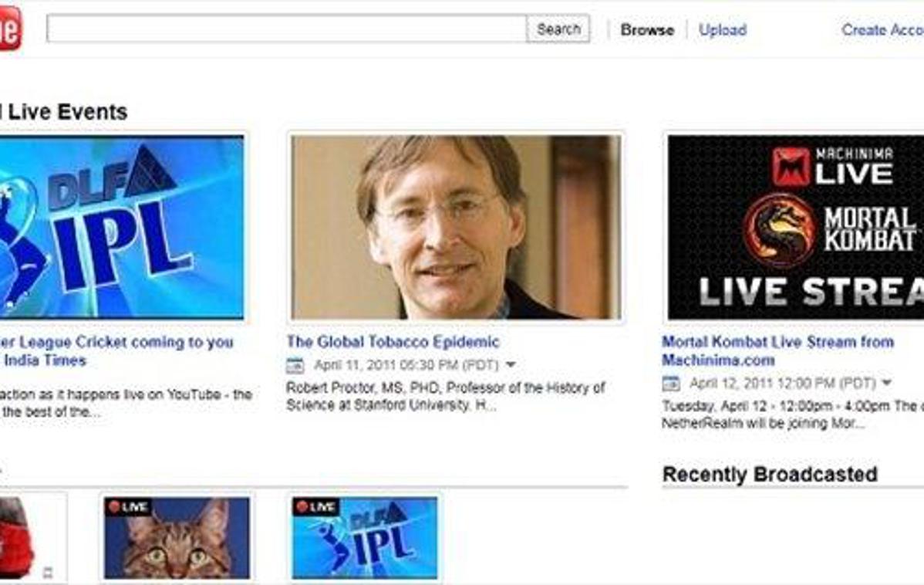The height and width of the screenshot is (585, 924).
Task: Click the YouTube logo icon
Action: (x=10, y=29)
